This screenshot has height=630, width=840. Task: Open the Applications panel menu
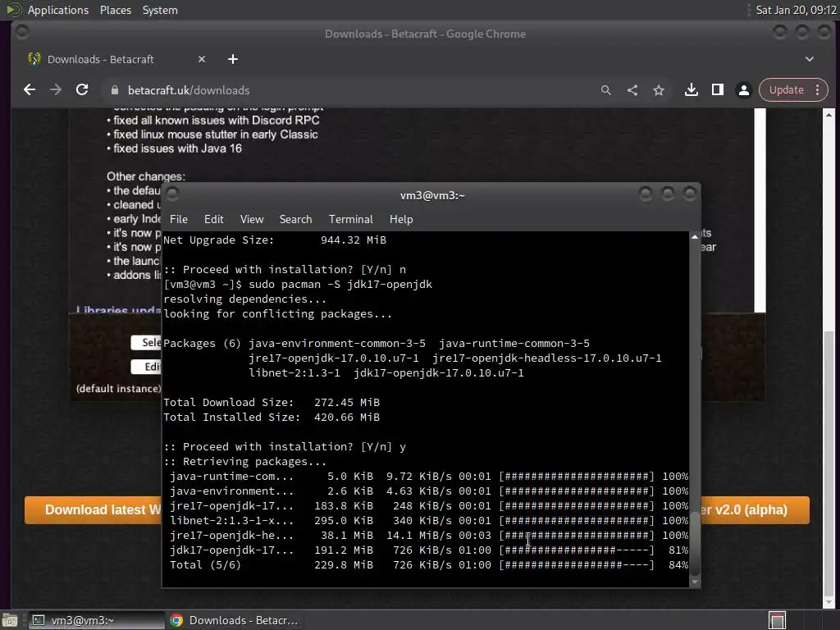(58, 10)
